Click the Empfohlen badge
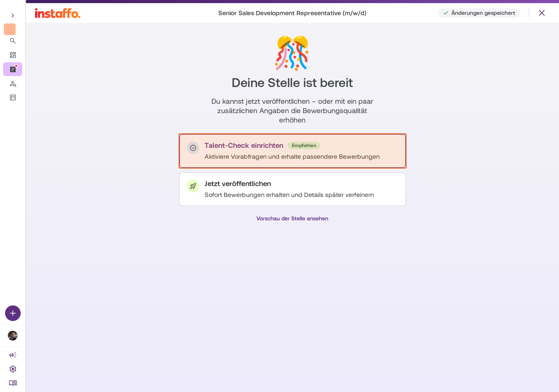Image resolution: width=559 pixels, height=392 pixels. (304, 145)
